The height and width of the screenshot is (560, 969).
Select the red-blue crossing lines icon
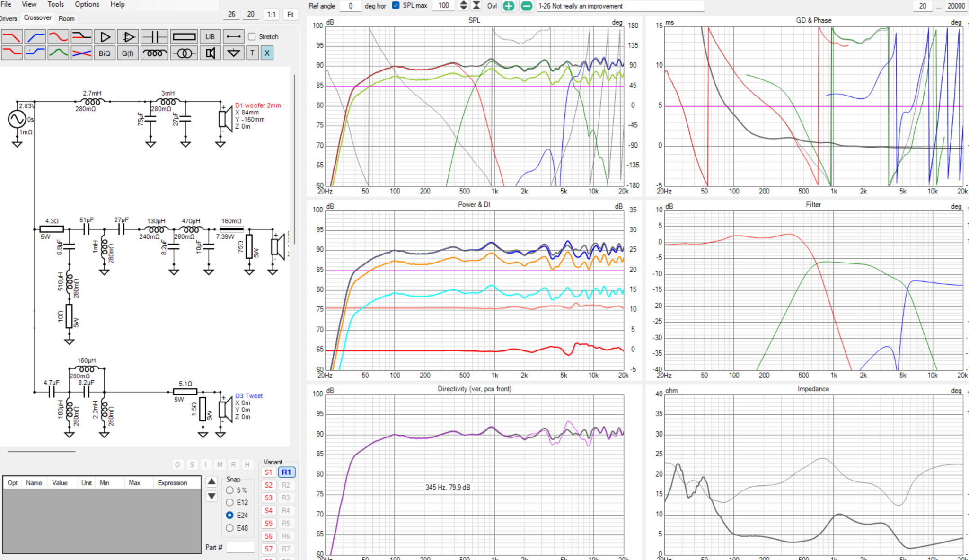coord(81,53)
